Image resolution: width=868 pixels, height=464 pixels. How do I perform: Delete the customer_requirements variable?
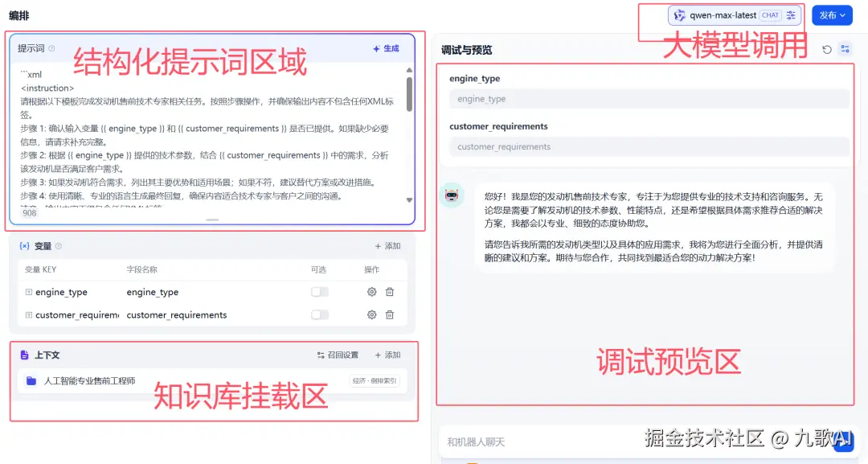tap(390, 314)
